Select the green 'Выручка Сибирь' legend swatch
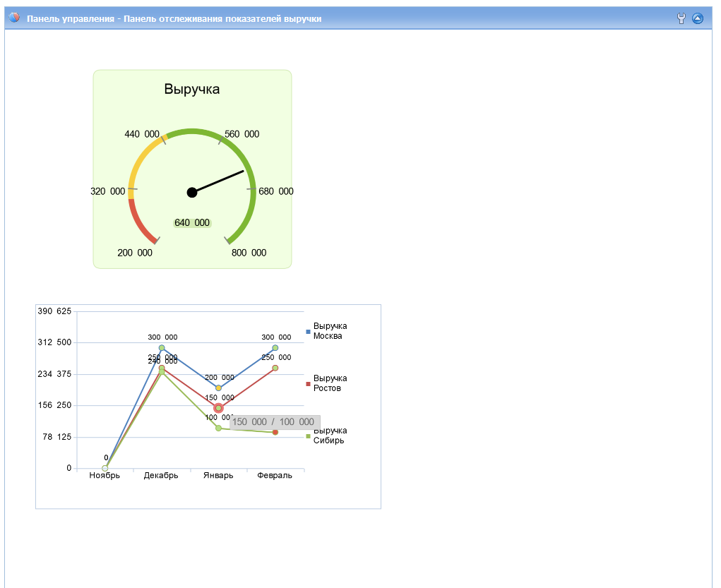Viewport: 721px width, 588px height. click(308, 436)
